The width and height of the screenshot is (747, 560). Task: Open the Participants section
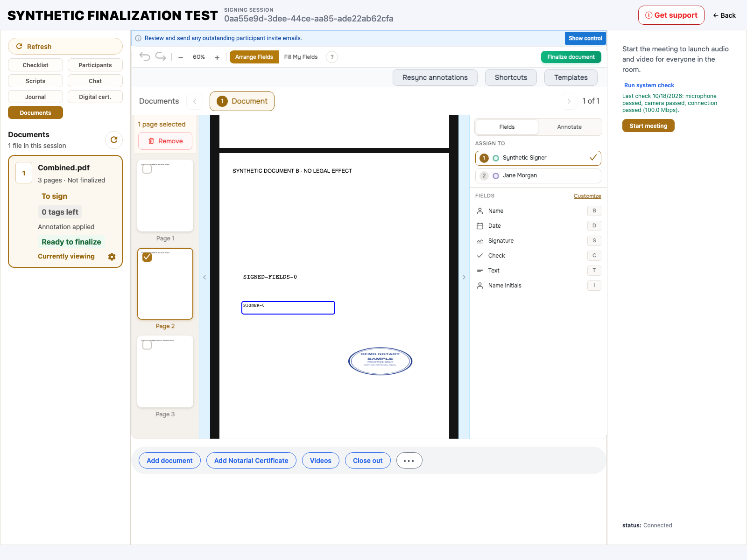95,65
